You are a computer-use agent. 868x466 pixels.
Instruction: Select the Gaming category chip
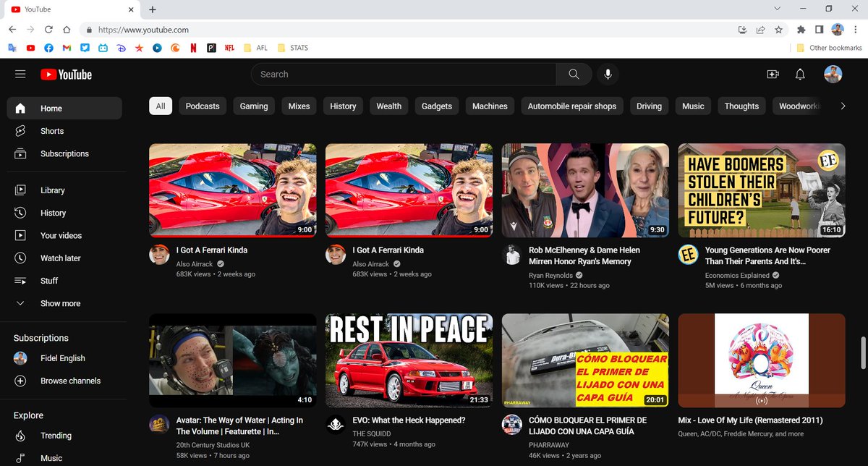pyautogui.click(x=254, y=106)
